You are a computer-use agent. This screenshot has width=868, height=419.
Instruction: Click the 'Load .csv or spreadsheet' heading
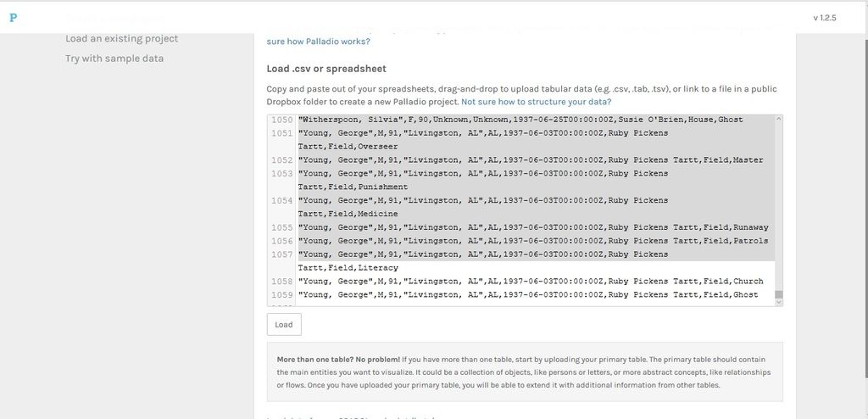click(326, 69)
